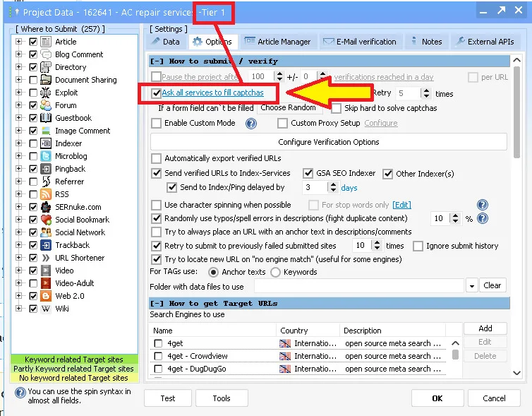Click the Web 2.0 blogger icon
Viewport: 532px width, 416px height.
pos(46,296)
